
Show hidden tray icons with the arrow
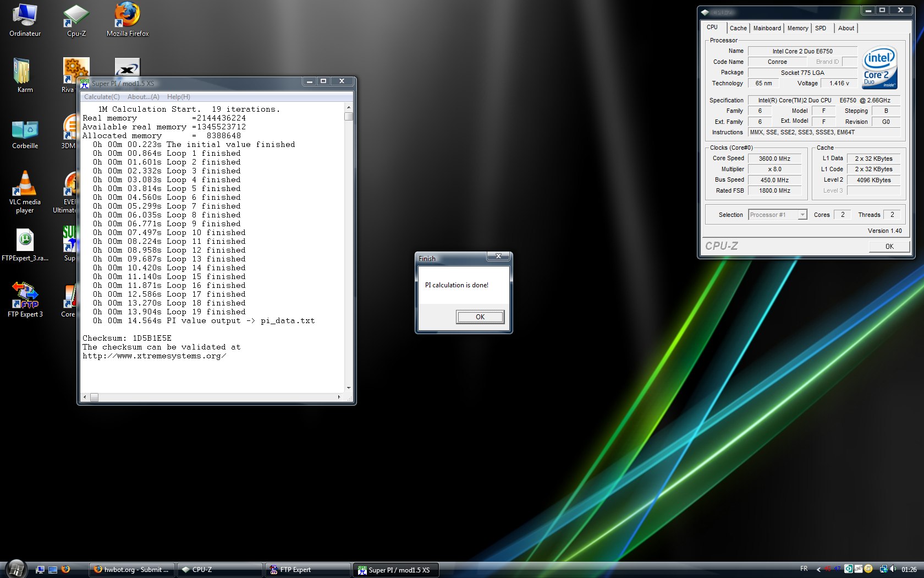818,570
